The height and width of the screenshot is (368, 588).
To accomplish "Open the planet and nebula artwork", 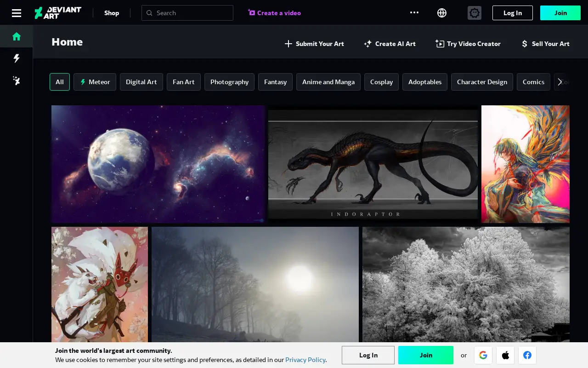I will (x=158, y=164).
